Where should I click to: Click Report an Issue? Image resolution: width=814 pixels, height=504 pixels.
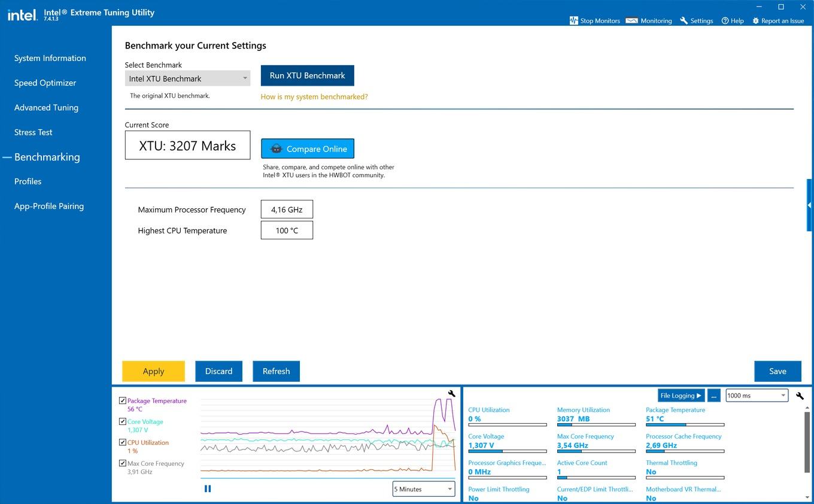[x=778, y=20]
